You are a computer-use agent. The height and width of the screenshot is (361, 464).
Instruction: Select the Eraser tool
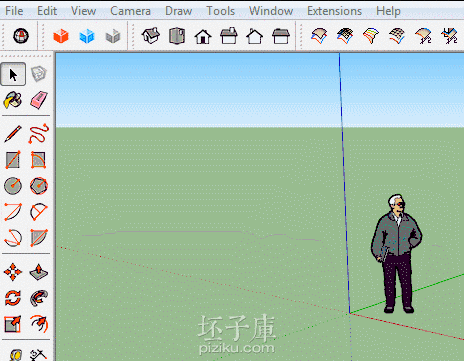coord(39,100)
